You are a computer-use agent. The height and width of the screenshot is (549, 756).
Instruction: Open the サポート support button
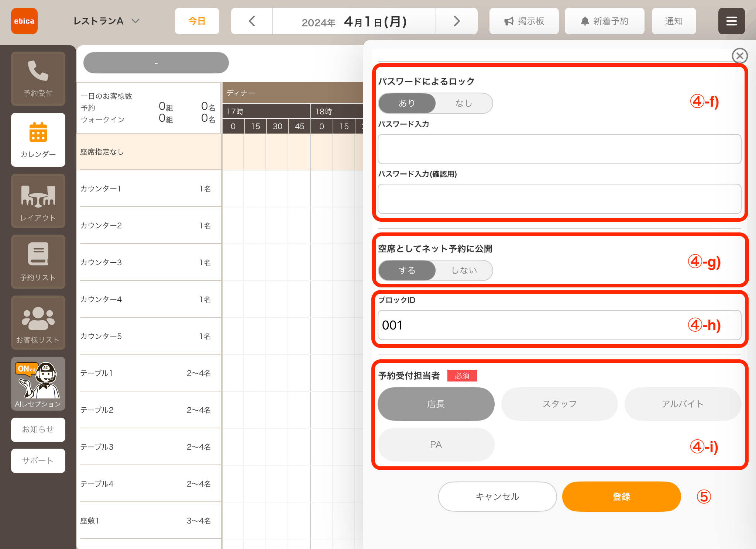(x=38, y=461)
